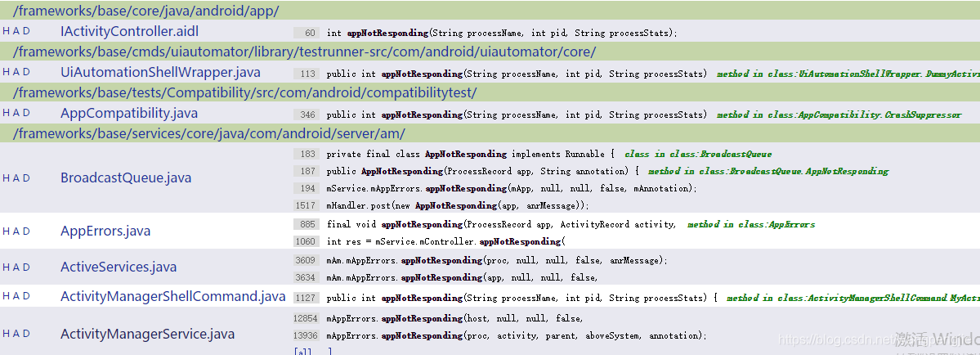This screenshot has width=980, height=355.
Task: Click History 'H' for AppErrors.java
Action: tap(7, 231)
